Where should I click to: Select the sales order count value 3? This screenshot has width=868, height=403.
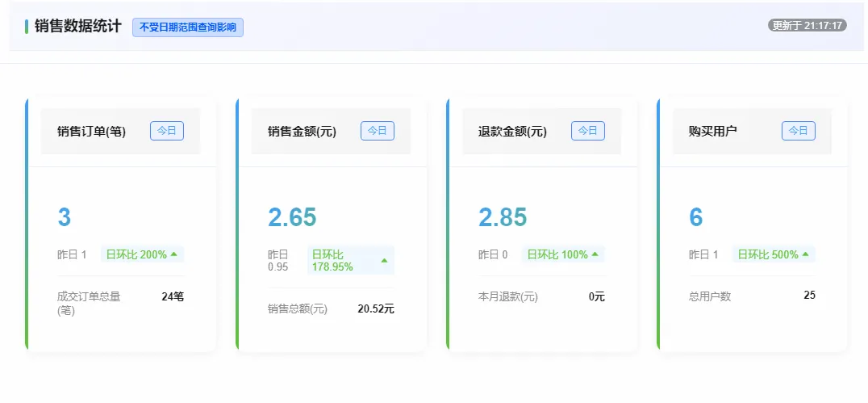pyautogui.click(x=65, y=217)
